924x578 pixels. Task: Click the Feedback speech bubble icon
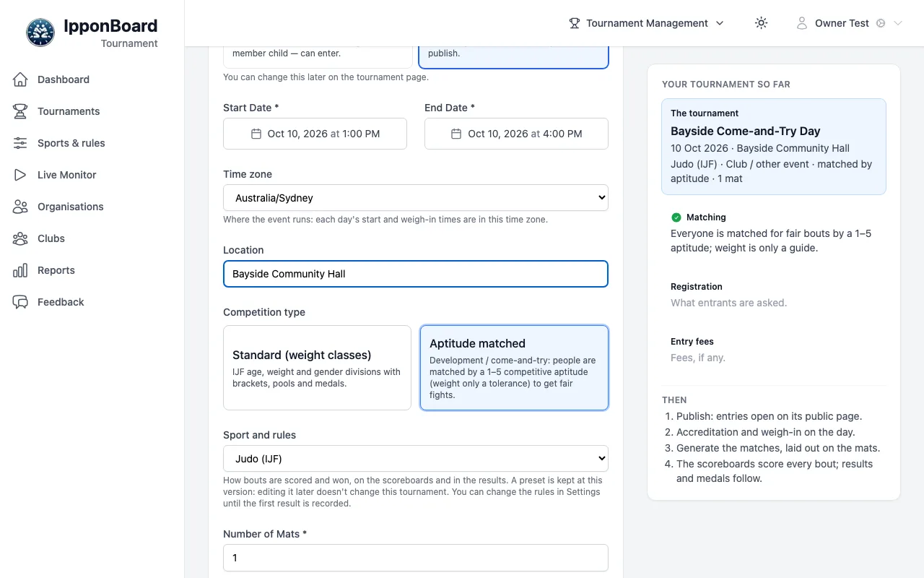tap(20, 302)
